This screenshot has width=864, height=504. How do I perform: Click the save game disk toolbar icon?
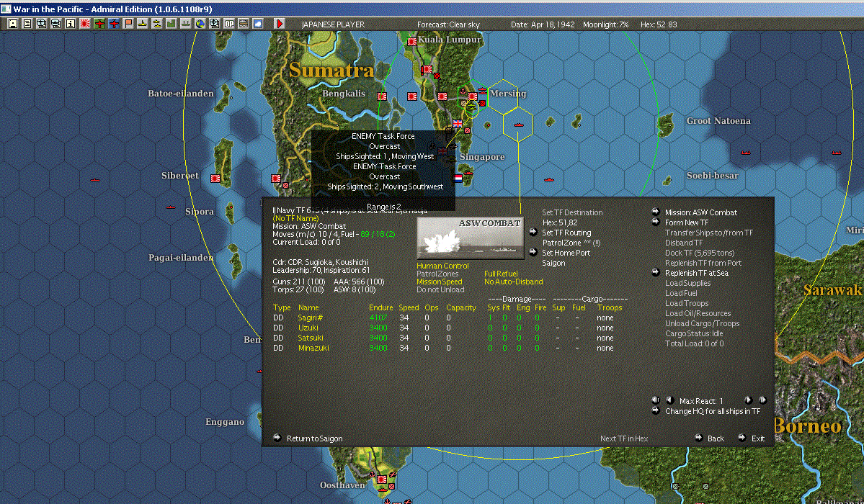(13, 24)
